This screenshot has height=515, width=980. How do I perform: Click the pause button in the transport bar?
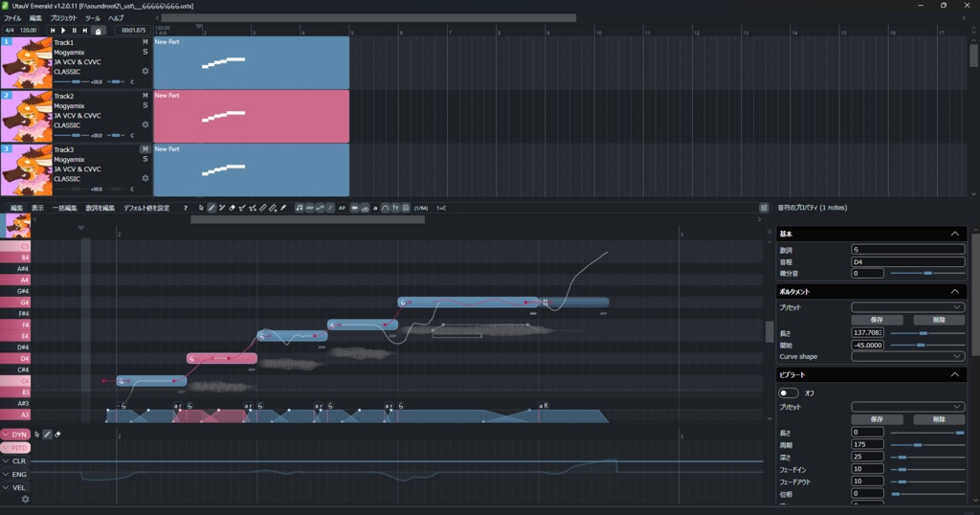[74, 30]
